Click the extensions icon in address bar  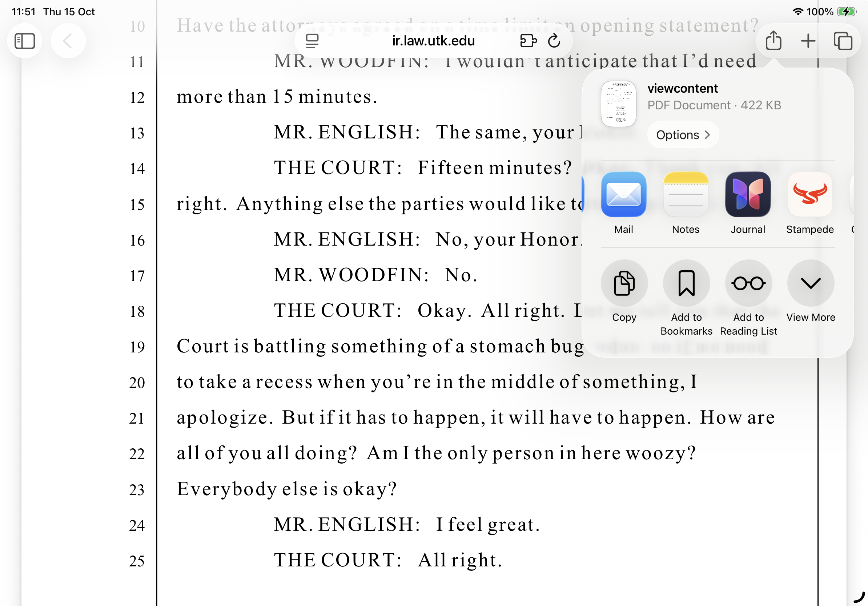[528, 41]
